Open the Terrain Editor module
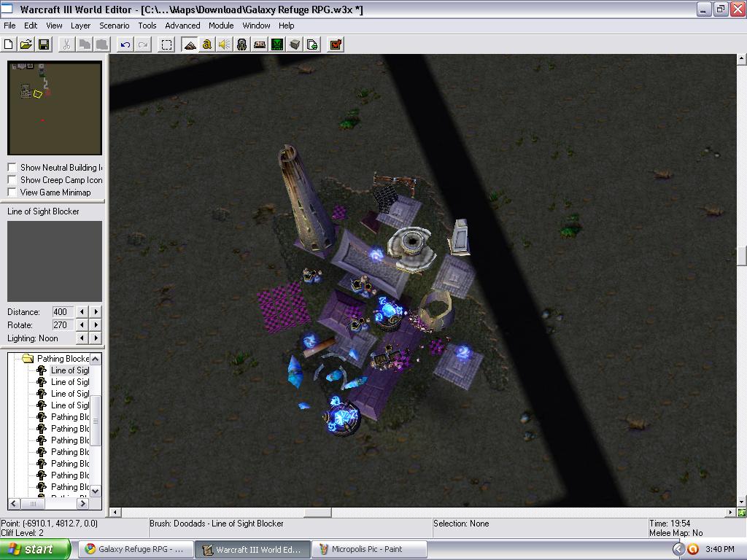747x560 pixels. point(190,44)
